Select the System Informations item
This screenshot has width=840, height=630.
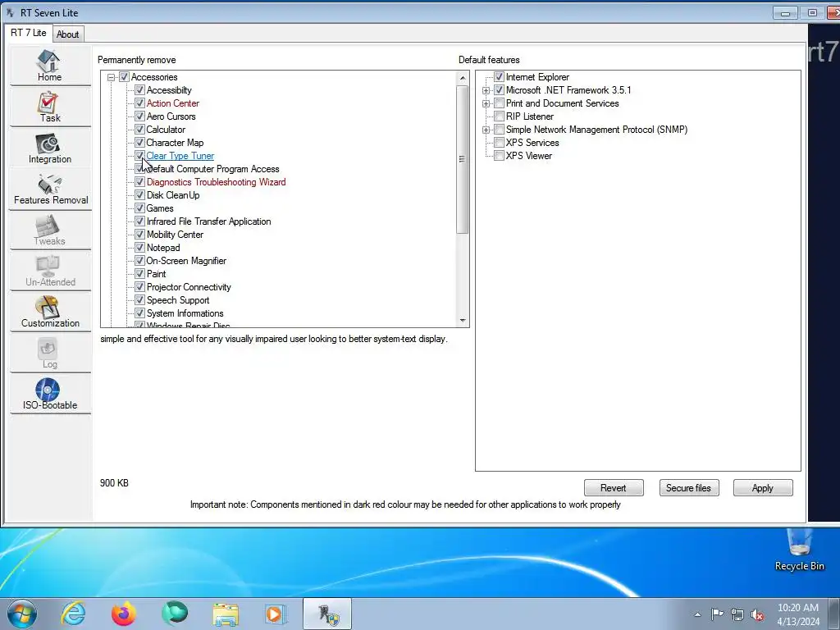point(185,313)
